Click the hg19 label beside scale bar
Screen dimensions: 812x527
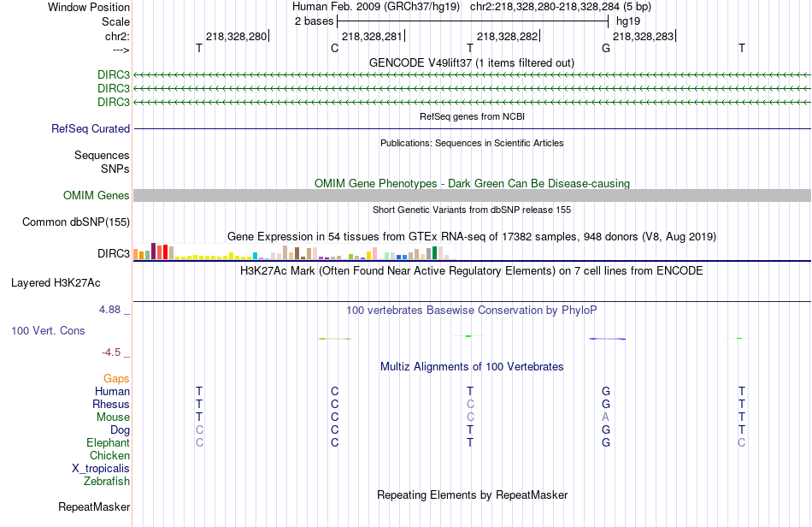point(628,21)
